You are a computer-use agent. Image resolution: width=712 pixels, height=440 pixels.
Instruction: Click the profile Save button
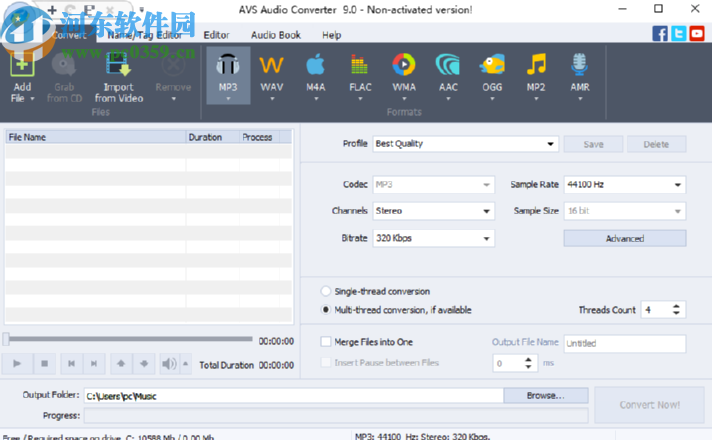(x=593, y=144)
